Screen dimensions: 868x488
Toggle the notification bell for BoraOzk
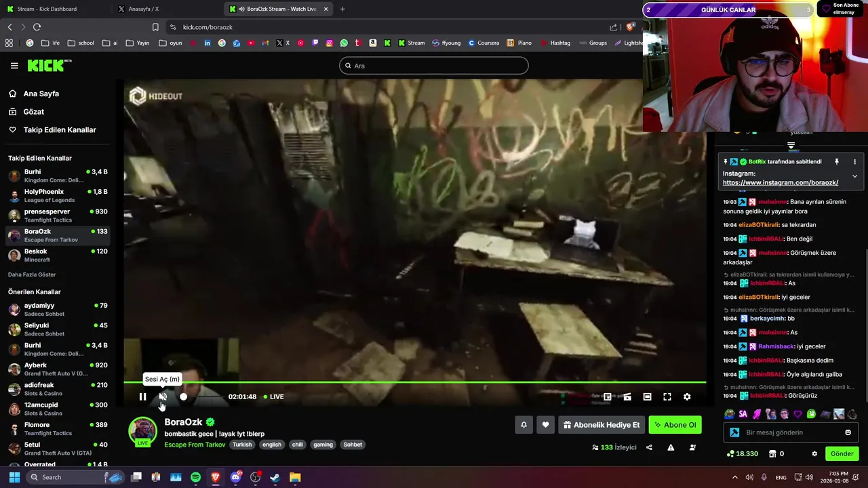(x=524, y=425)
